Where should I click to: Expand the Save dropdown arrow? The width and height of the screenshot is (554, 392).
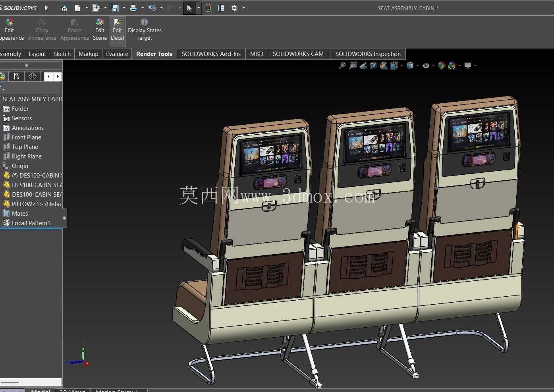(124, 8)
